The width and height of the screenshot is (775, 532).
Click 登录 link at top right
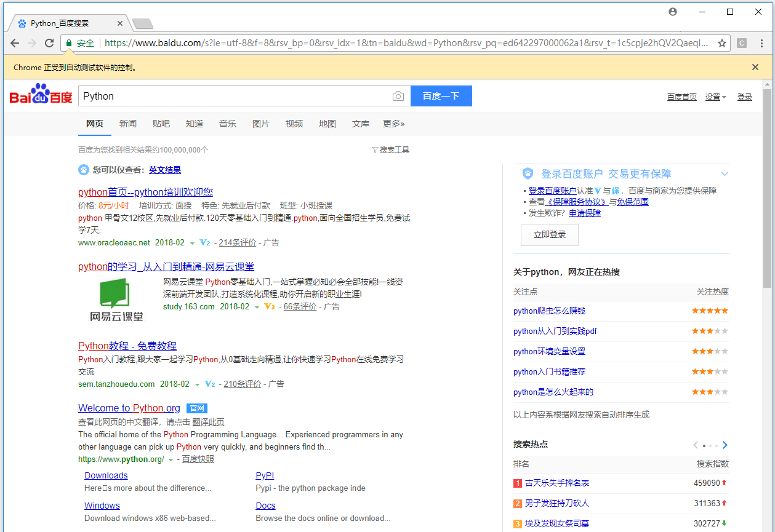click(745, 97)
